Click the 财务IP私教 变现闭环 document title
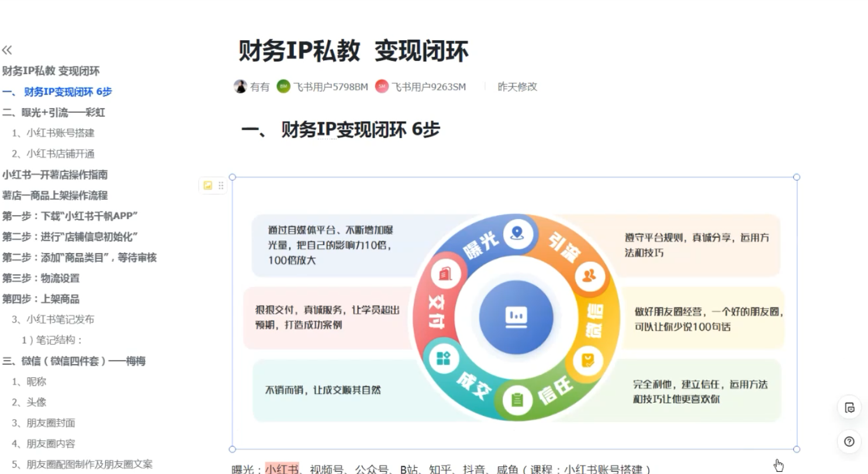The image size is (868, 474). [x=353, y=51]
